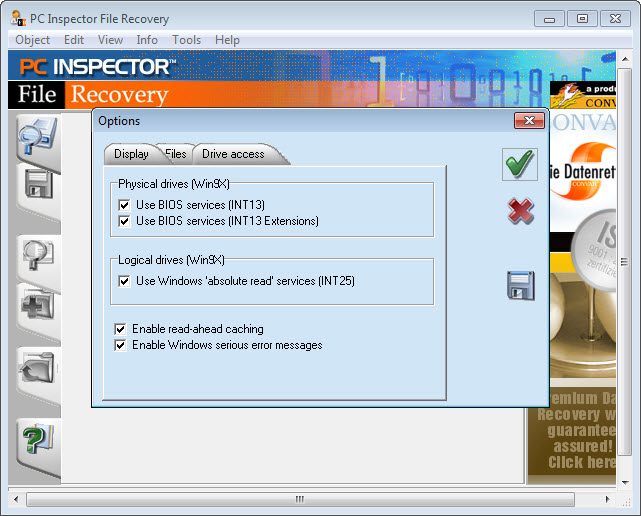The width and height of the screenshot is (641, 516).
Task: Open the Help menu
Action: 227,40
